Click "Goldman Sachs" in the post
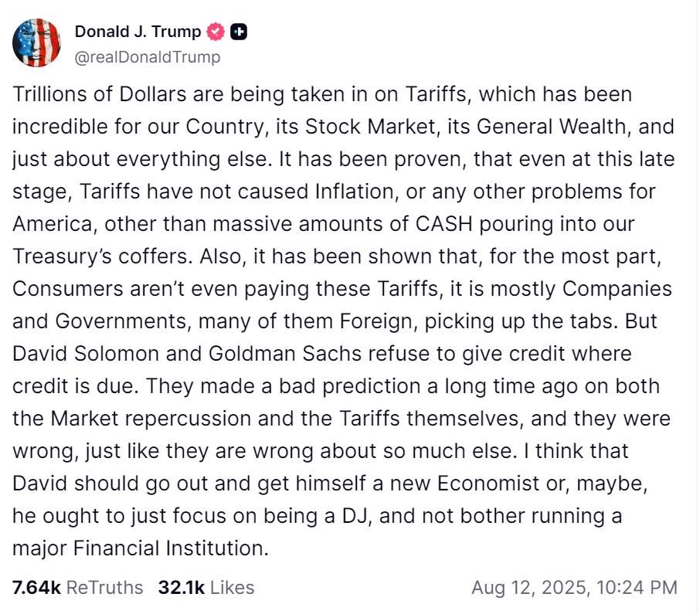The width and height of the screenshot is (700, 614). (x=271, y=354)
